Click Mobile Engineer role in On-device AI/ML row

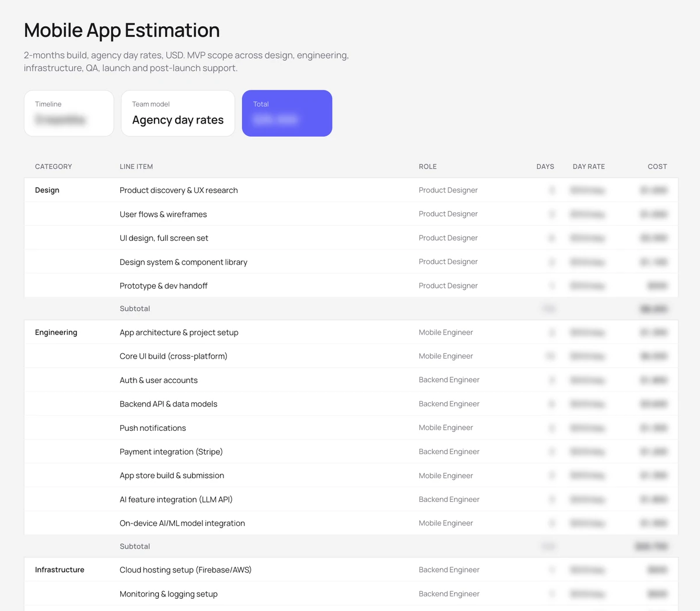click(446, 524)
